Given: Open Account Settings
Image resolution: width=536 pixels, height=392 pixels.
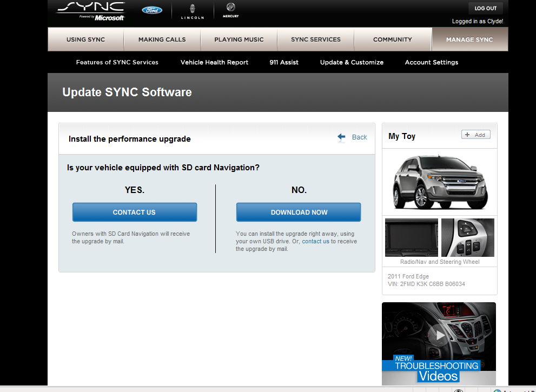Looking at the screenshot, I should click(432, 62).
